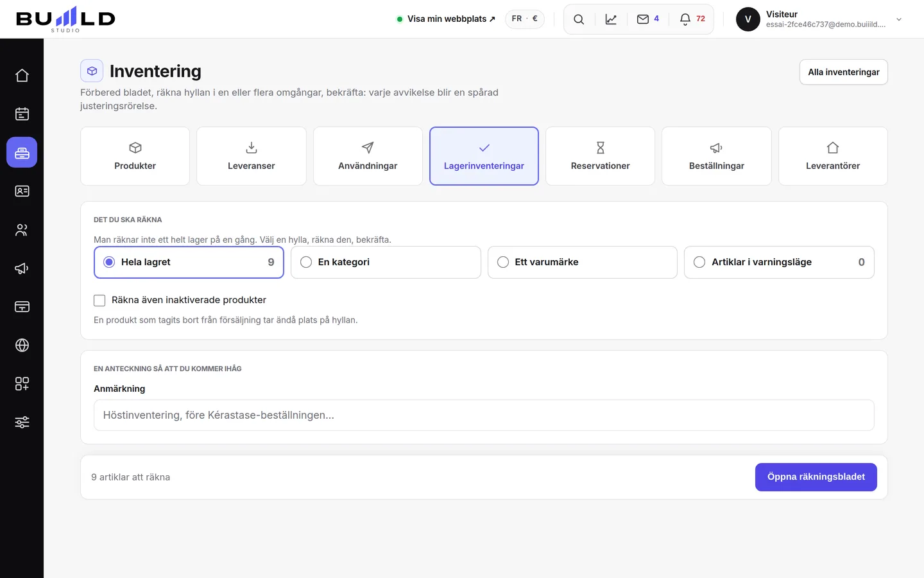Click Öppna räkningsbladet button
The image size is (924, 578).
tap(816, 477)
